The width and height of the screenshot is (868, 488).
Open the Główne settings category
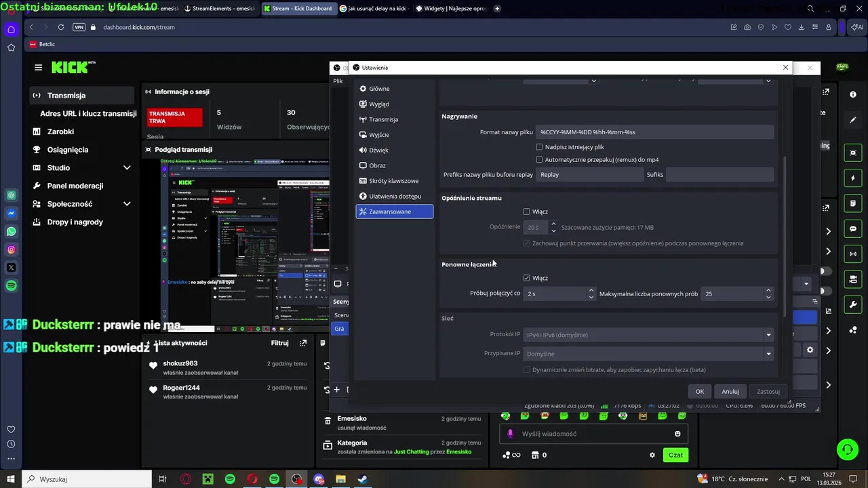[394, 89]
